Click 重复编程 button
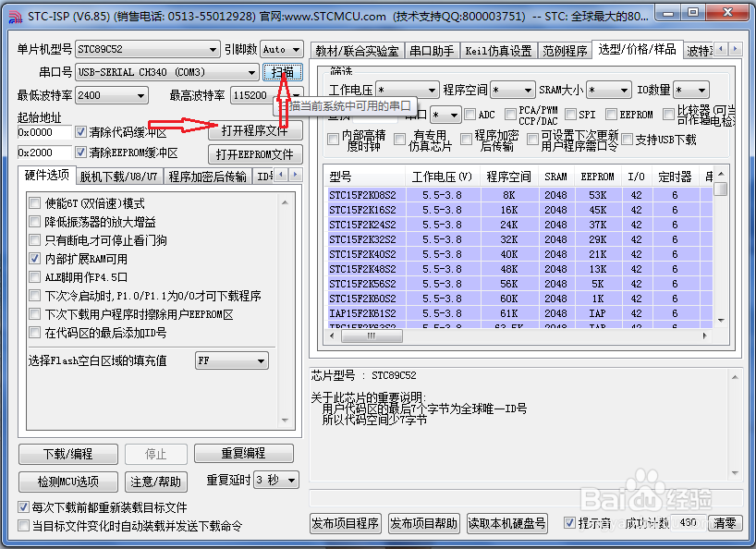 point(243,453)
